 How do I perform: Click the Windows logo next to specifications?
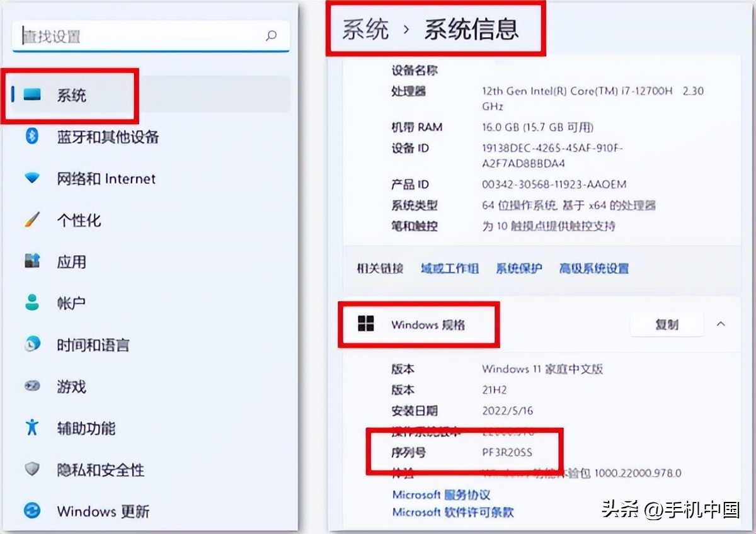coord(365,324)
